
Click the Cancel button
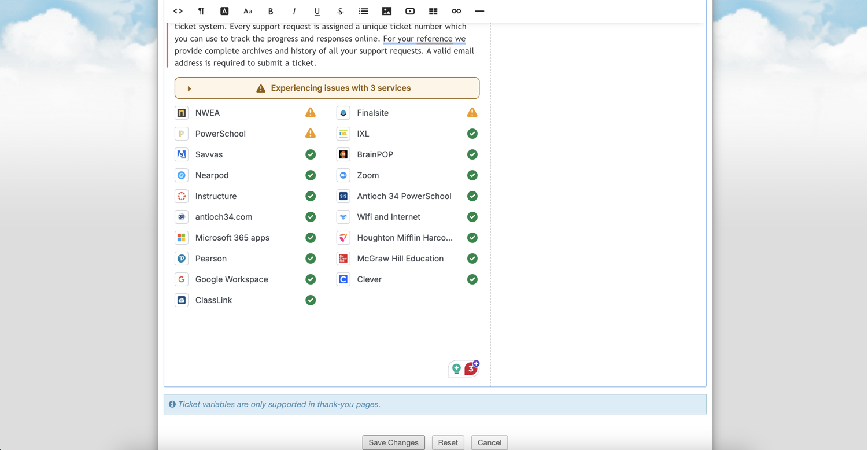click(489, 442)
